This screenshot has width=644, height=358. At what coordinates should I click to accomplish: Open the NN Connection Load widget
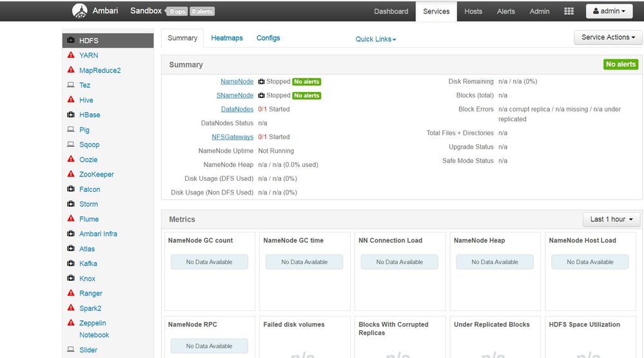tap(400, 272)
